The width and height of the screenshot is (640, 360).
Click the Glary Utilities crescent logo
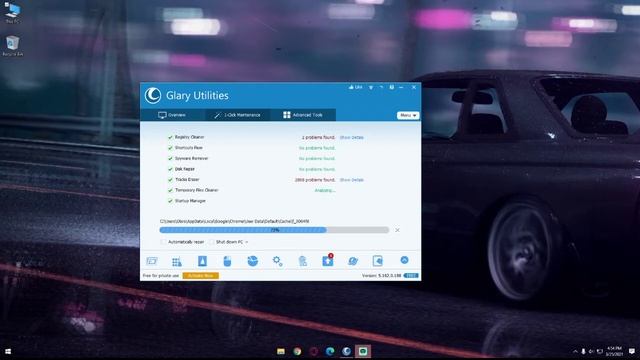[x=153, y=96]
